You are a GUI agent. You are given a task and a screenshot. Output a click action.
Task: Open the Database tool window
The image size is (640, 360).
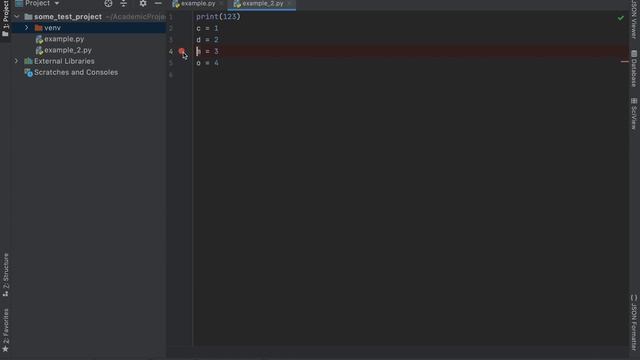tap(634, 69)
